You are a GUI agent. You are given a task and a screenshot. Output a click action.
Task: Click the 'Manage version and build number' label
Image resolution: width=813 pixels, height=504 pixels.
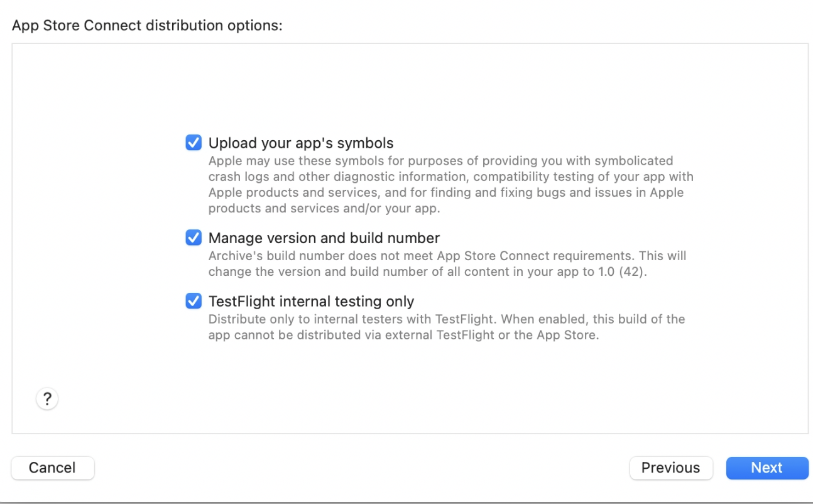(x=324, y=238)
